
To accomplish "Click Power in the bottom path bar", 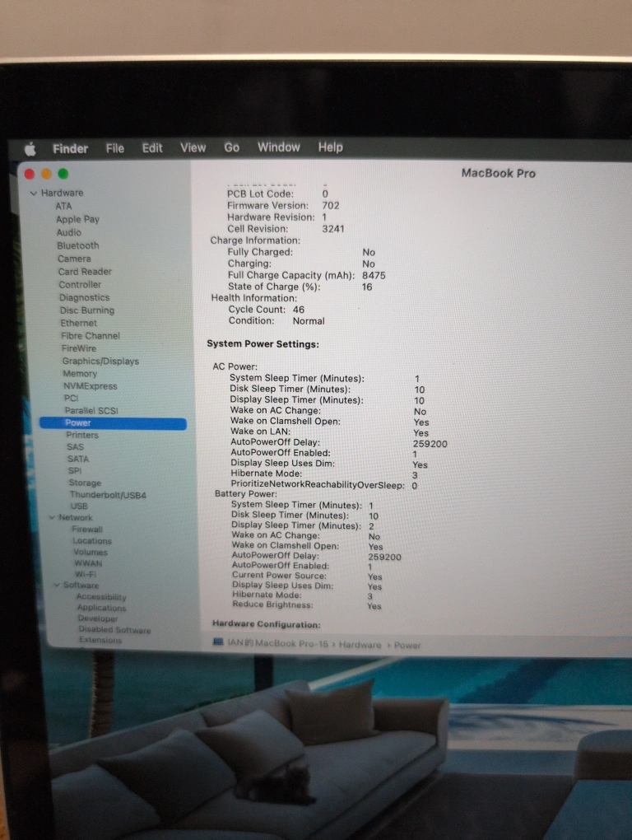I will [407, 645].
